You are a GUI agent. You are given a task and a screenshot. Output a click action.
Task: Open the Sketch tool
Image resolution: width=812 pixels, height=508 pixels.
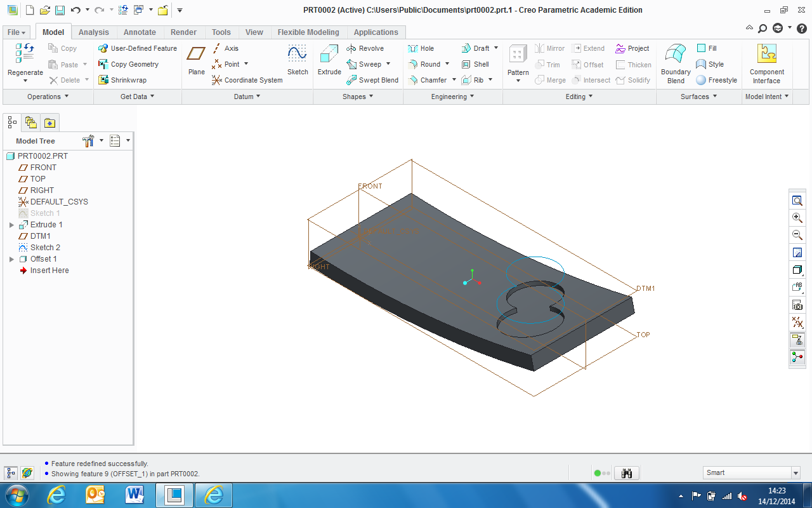tap(298, 60)
